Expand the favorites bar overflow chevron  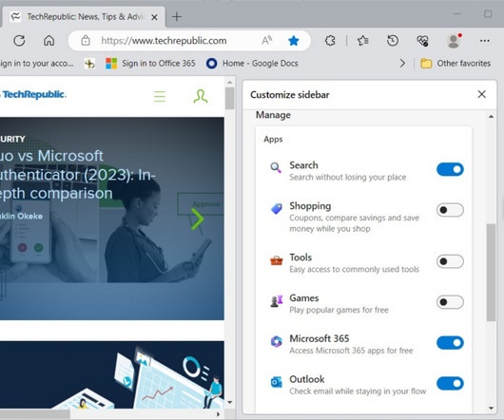pyautogui.click(x=402, y=64)
